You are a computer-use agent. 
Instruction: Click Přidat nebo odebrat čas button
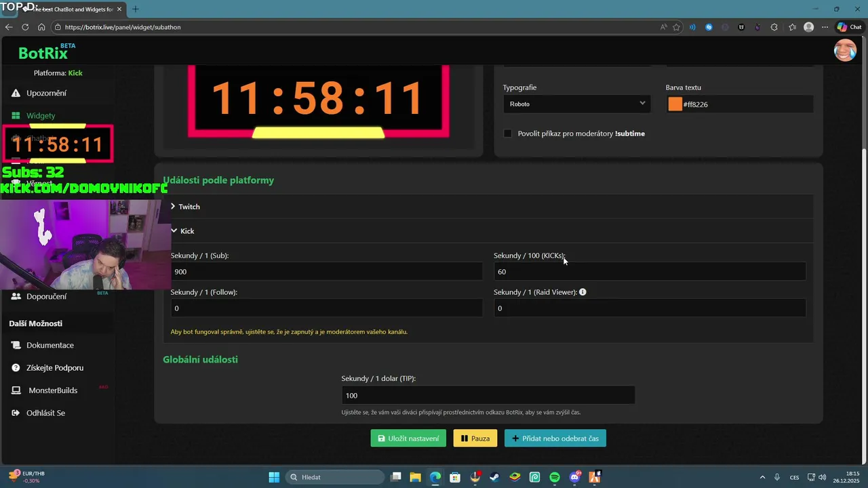555,439
